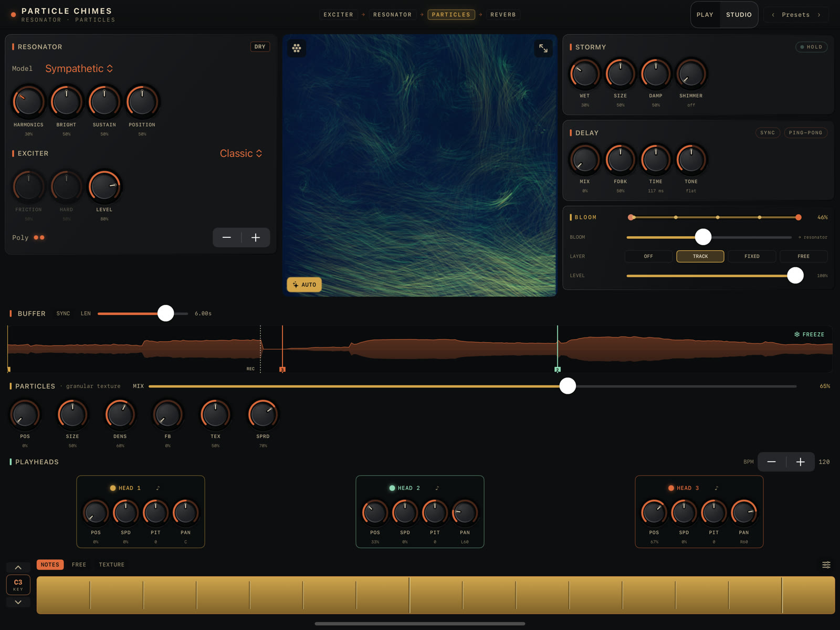
Task: Select bloom layer TRACK option
Action: coord(700,256)
